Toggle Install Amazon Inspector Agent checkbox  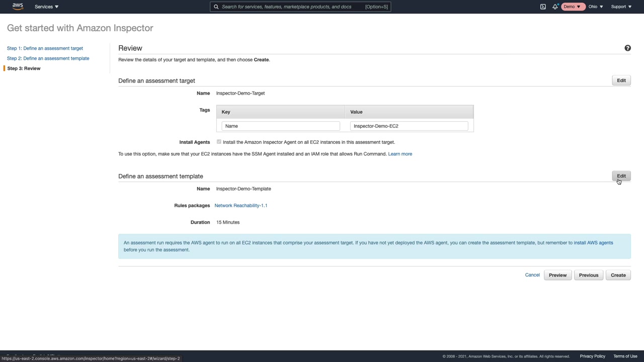(219, 142)
